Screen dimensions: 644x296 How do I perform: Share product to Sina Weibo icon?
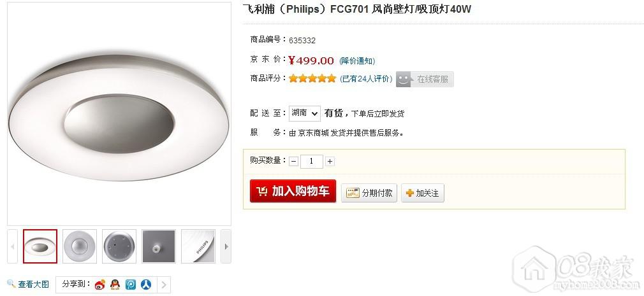tap(100, 285)
